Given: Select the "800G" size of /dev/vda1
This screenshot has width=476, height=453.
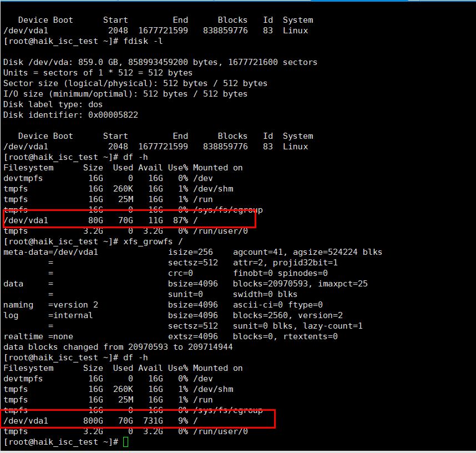Looking at the screenshot, I should tap(93, 421).
